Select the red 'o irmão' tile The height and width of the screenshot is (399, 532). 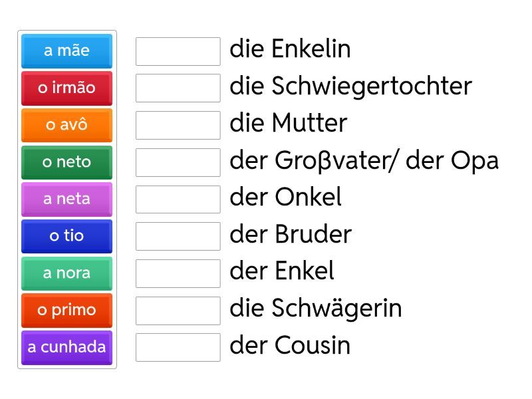(66, 88)
